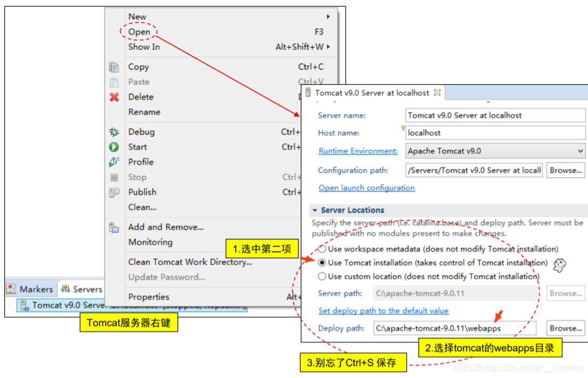Click the Markers view icon
The width and height of the screenshot is (588, 378).
coord(11,289)
